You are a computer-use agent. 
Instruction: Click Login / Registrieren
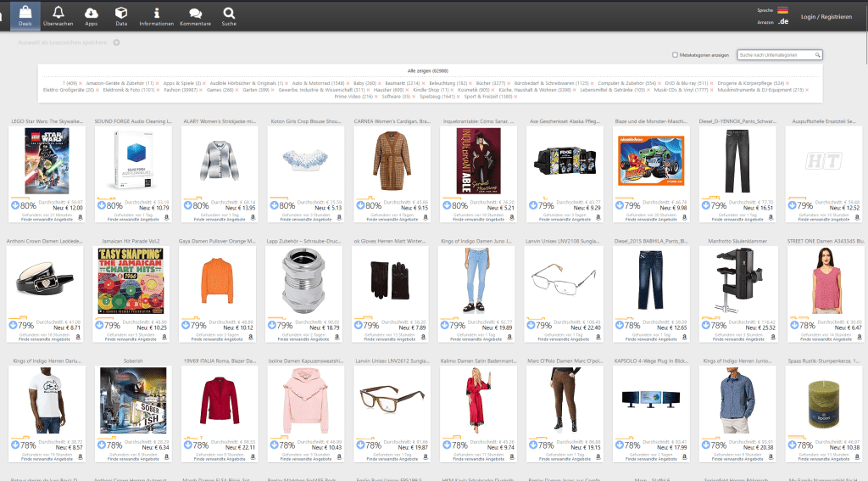point(826,17)
